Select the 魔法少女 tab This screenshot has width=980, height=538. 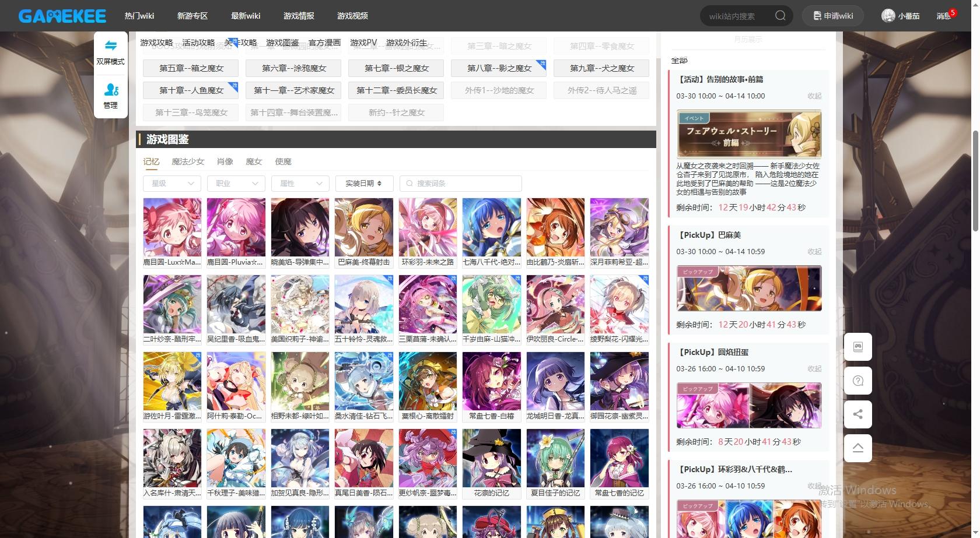coord(188,161)
